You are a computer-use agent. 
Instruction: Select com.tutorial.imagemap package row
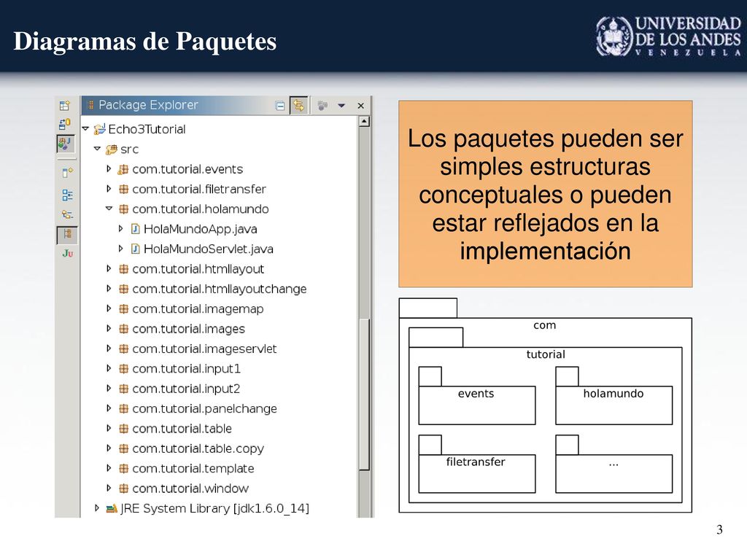pos(198,309)
